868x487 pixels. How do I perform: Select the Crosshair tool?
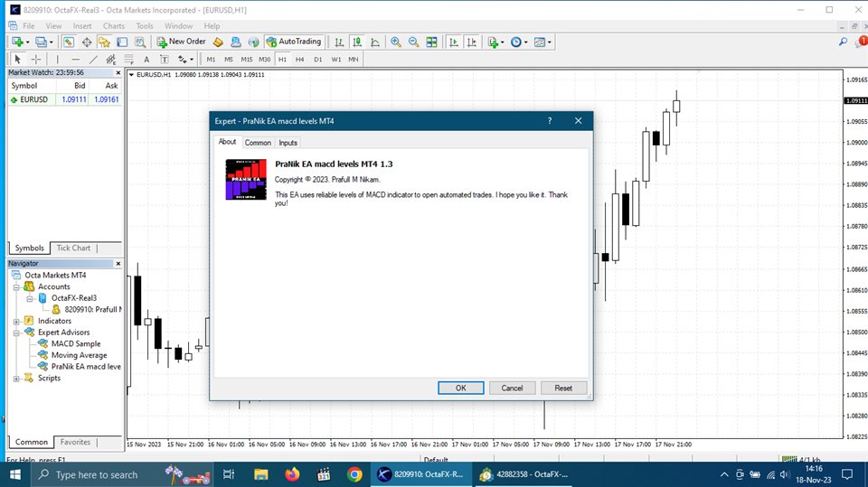(36, 60)
